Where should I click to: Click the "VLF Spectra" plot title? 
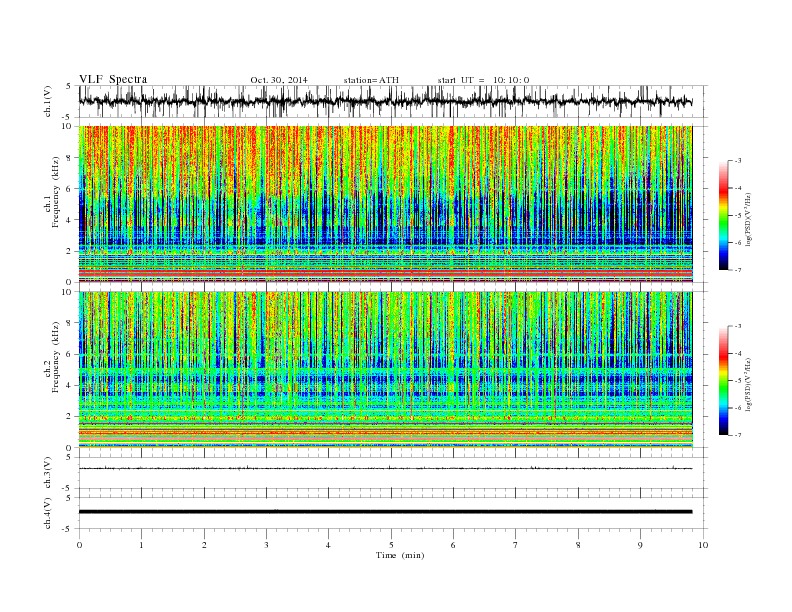point(113,79)
